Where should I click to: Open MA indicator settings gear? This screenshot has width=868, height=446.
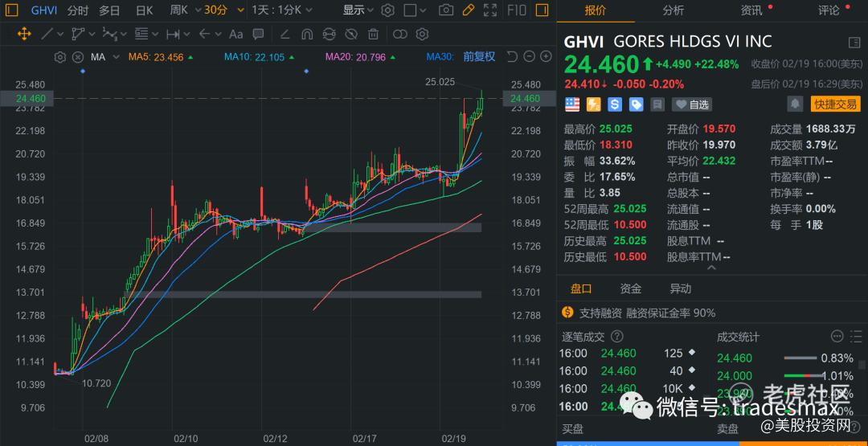point(60,56)
